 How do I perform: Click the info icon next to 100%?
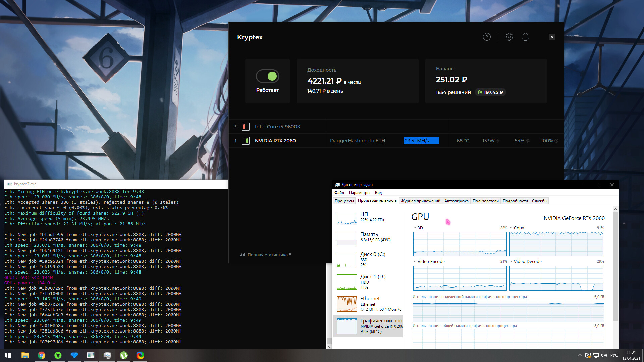pyautogui.click(x=556, y=141)
